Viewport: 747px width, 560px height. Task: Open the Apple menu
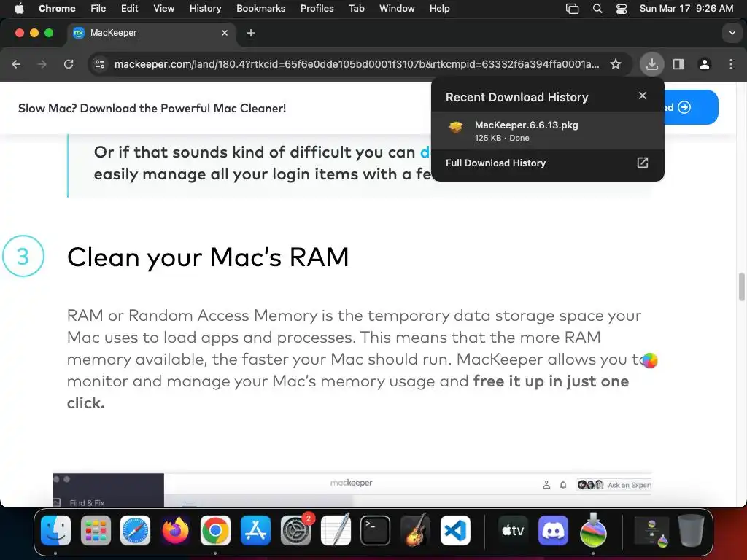[x=19, y=8]
